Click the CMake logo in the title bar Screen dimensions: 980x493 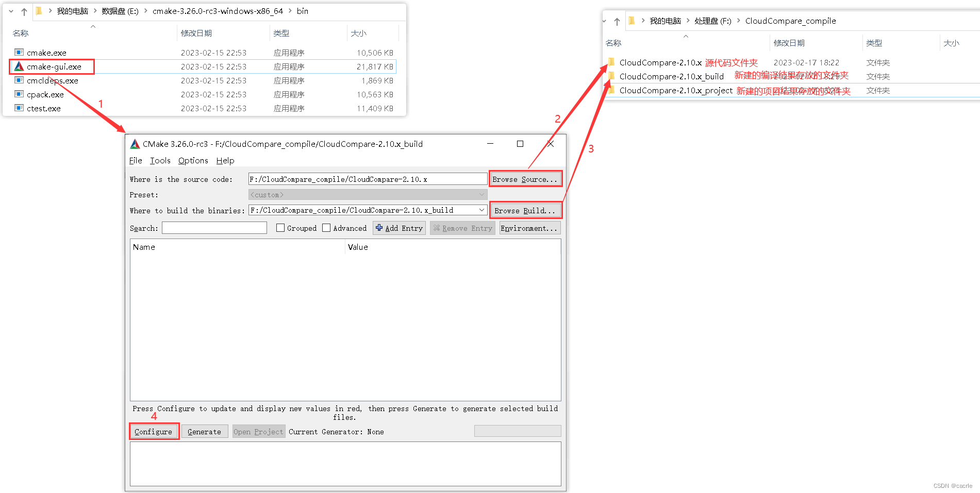(x=135, y=144)
